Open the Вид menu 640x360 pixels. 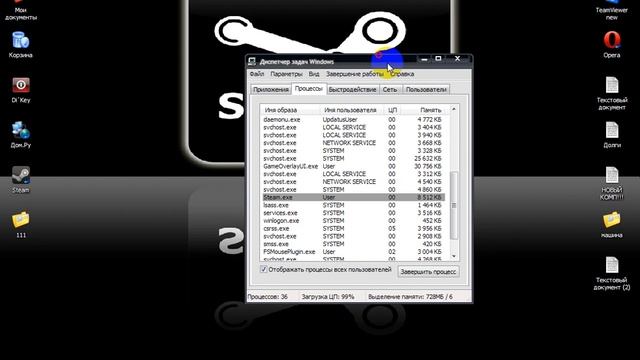point(313,74)
